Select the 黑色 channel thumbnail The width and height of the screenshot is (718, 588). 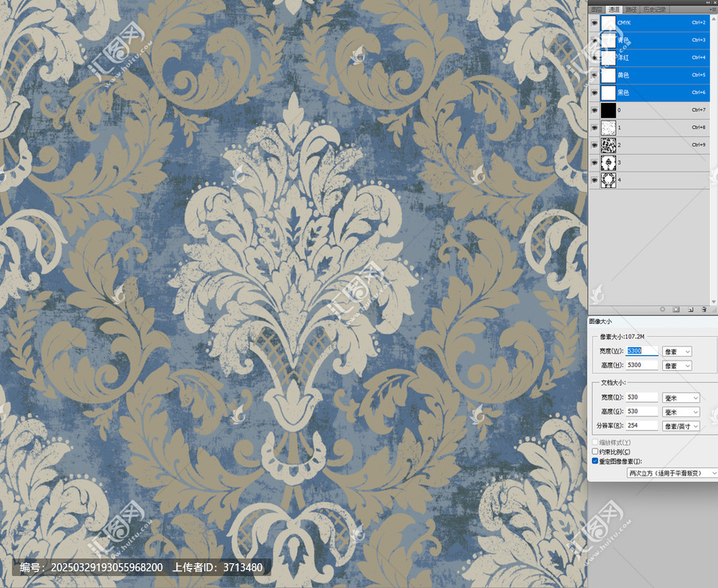click(x=608, y=93)
